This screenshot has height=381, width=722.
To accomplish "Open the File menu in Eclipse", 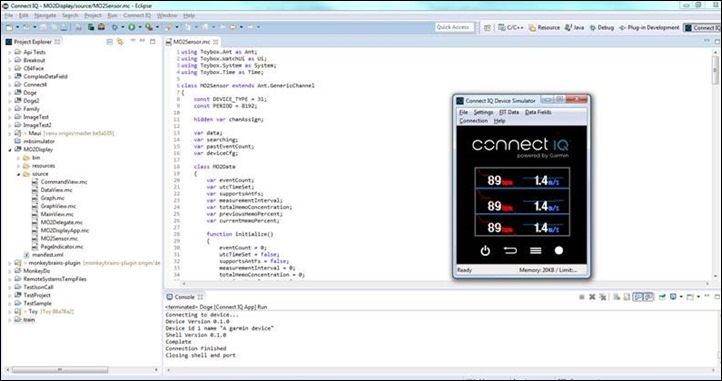I will point(9,16).
